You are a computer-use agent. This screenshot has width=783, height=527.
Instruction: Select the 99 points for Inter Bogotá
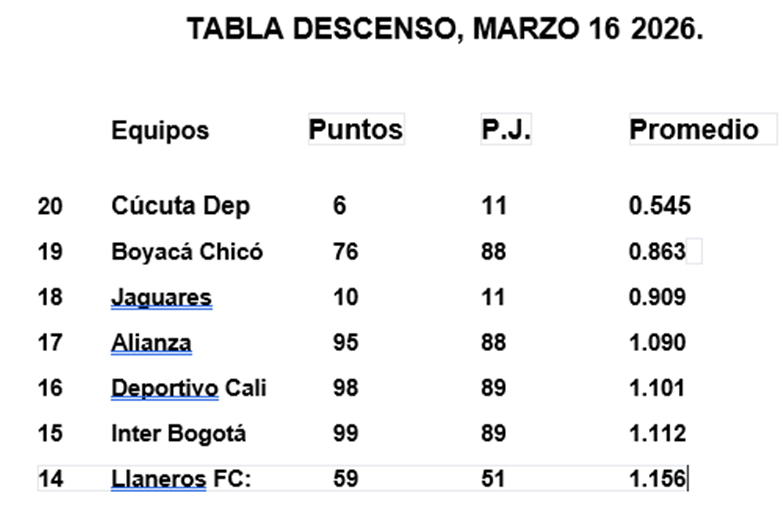pos(346,434)
